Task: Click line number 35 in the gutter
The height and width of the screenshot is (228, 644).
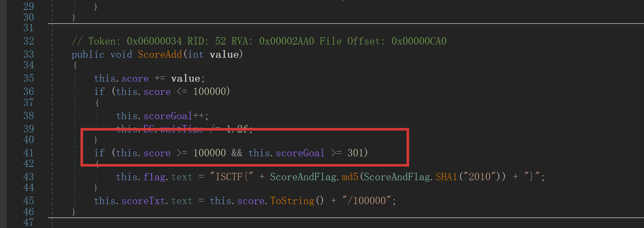Action: click(29, 78)
